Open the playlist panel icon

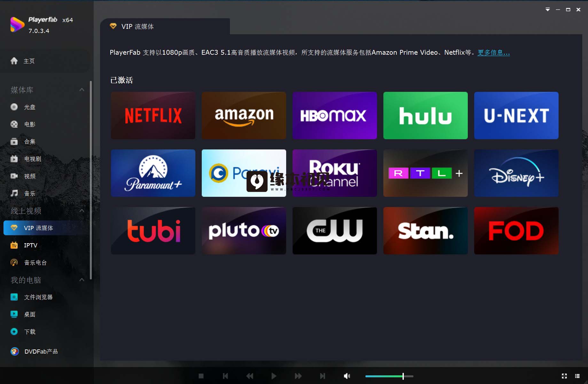[x=577, y=376]
